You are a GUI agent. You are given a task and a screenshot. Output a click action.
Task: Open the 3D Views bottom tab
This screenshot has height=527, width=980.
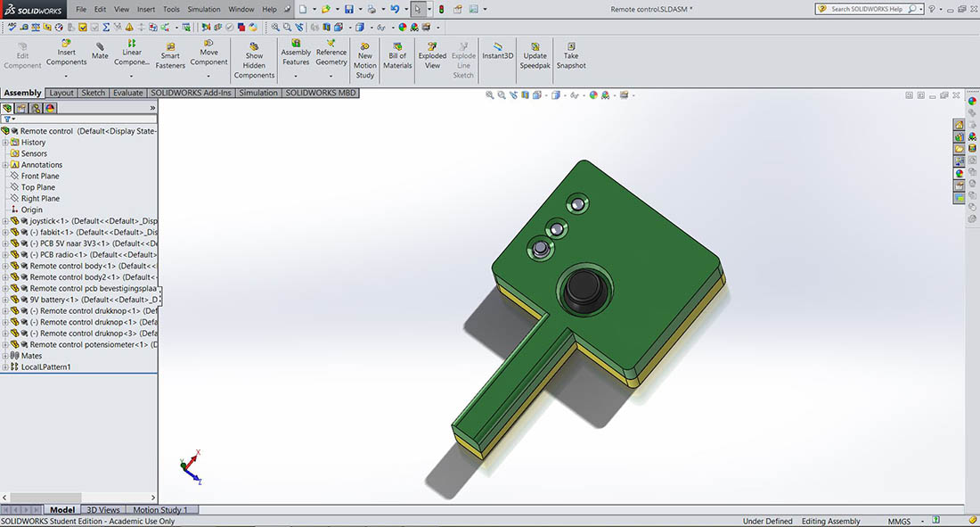click(103, 509)
